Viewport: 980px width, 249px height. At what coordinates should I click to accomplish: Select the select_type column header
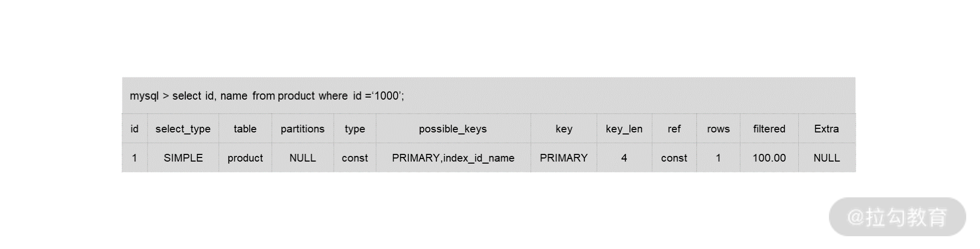pos(183,129)
